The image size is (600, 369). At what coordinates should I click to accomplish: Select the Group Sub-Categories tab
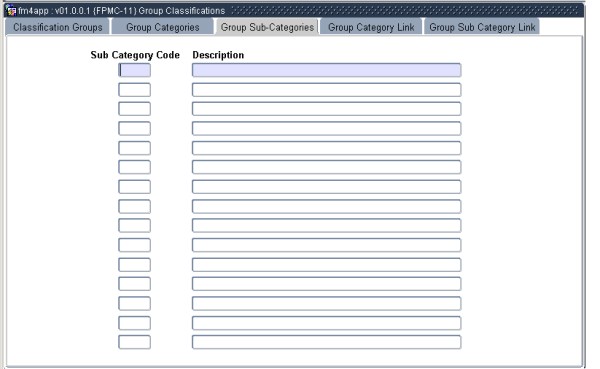267,27
